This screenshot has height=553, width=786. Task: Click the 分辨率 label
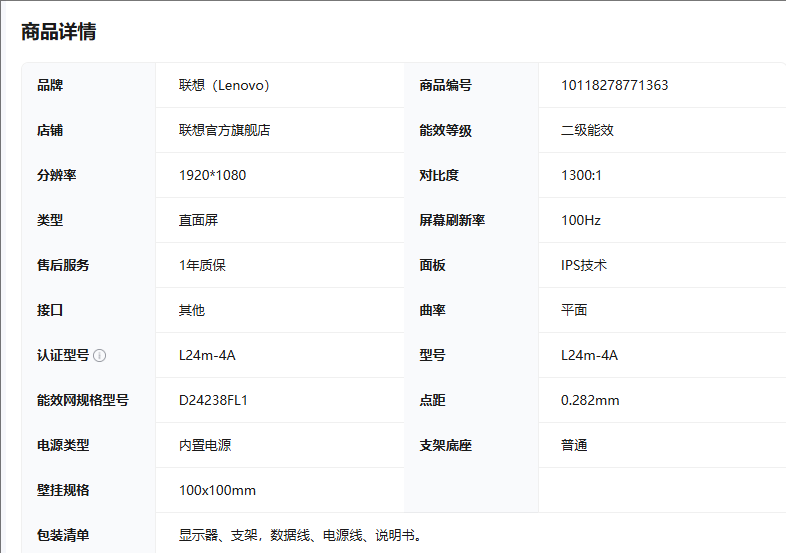pos(57,175)
